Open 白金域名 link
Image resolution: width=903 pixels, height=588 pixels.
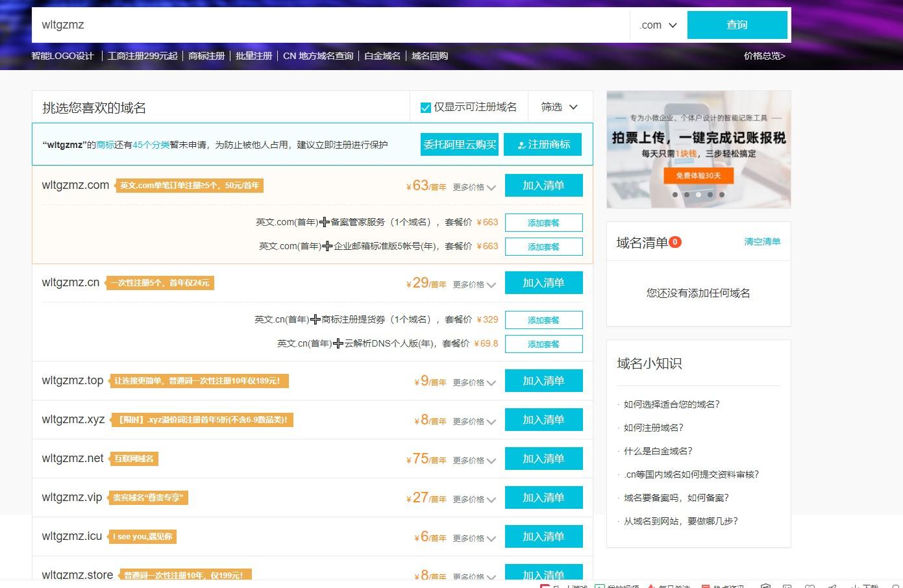382,56
